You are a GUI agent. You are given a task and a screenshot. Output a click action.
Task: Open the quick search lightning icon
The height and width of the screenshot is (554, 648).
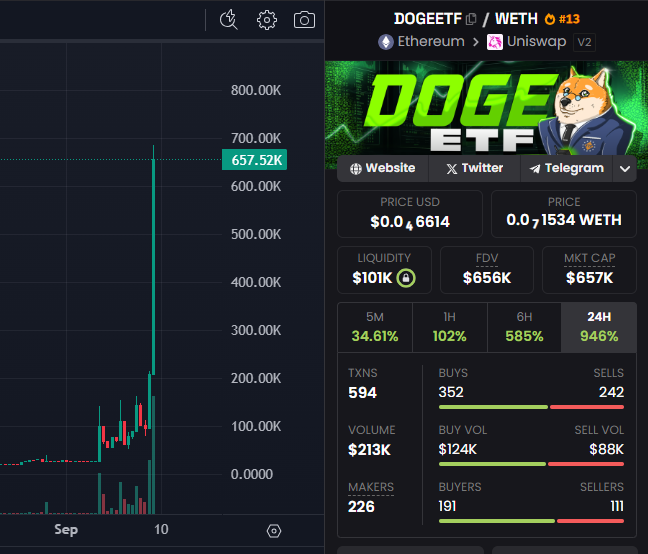pos(229,20)
